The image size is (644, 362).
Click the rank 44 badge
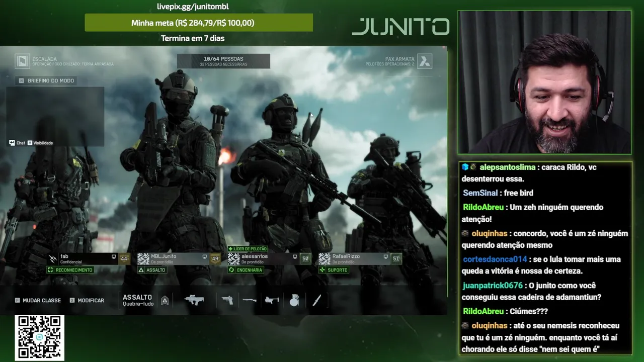coord(124,258)
